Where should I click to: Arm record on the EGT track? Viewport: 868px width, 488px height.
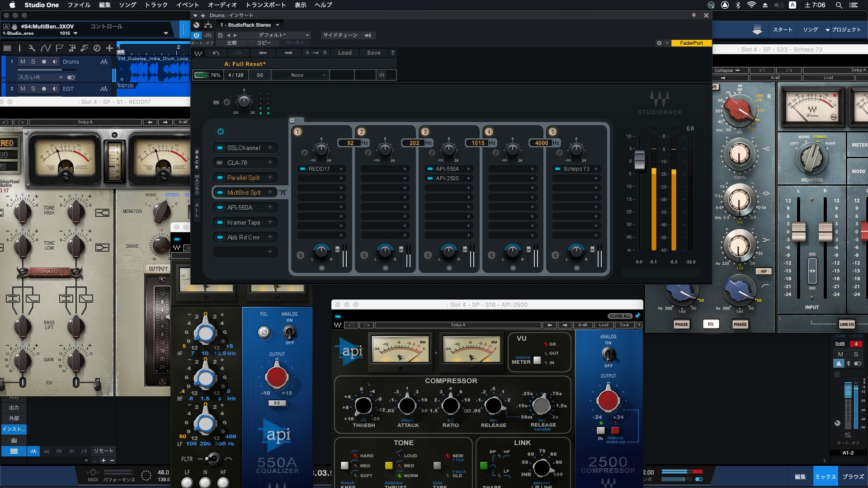pyautogui.click(x=44, y=89)
